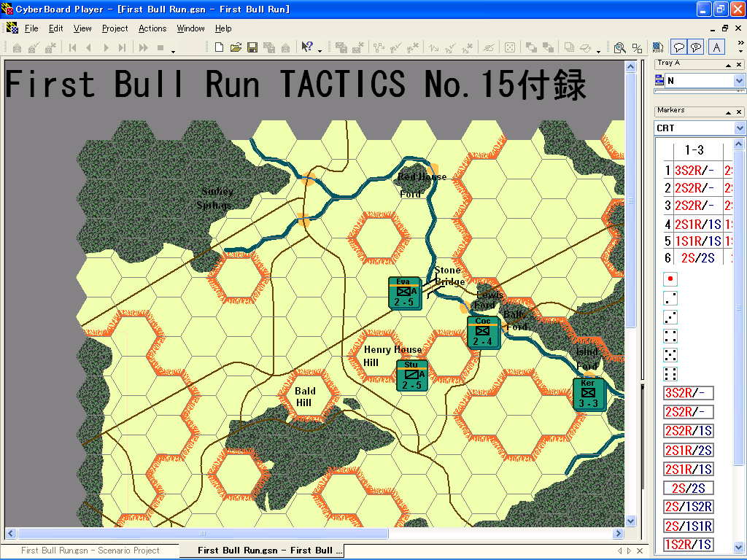Open the Markers CRT dropdown
747x560 pixels.
[x=739, y=128]
